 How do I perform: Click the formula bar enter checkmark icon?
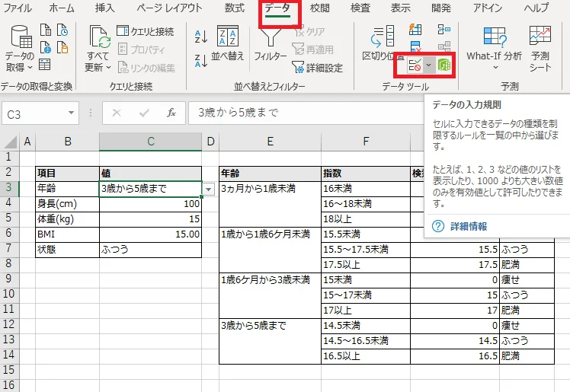pyautogui.click(x=144, y=113)
